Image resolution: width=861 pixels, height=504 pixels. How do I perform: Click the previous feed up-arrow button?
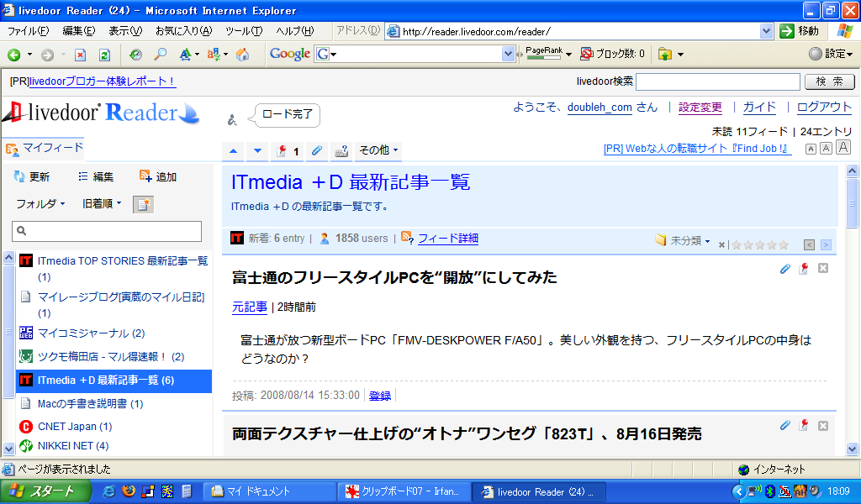(234, 151)
